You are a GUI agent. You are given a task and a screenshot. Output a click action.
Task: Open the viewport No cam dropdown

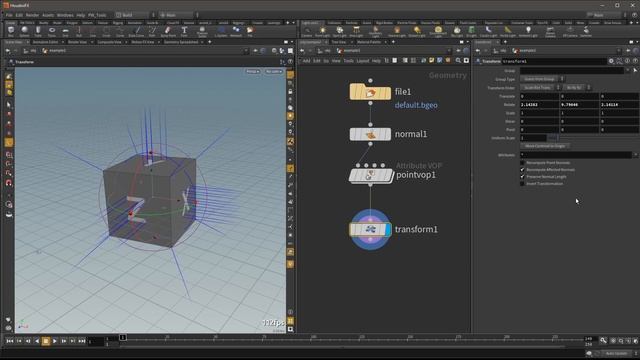[x=273, y=71]
